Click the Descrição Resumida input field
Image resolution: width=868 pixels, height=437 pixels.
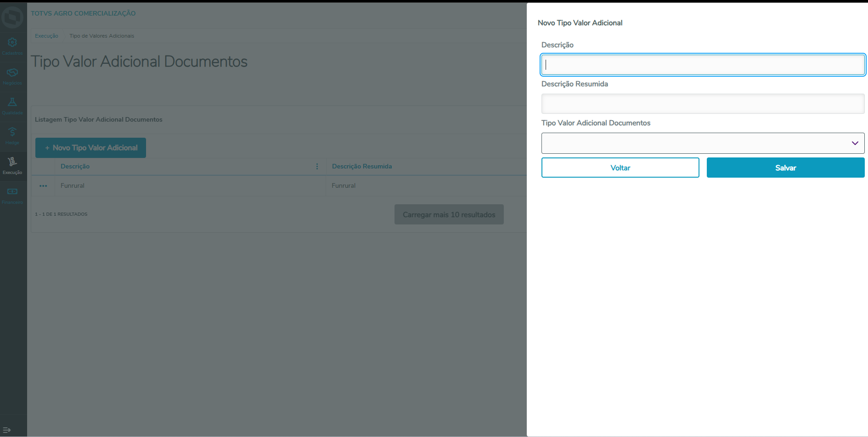703,104
